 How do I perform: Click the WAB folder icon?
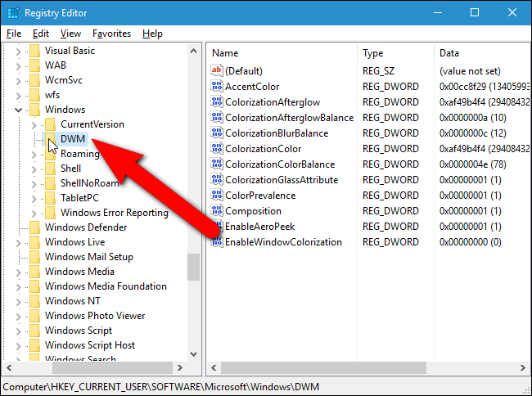[x=34, y=65]
